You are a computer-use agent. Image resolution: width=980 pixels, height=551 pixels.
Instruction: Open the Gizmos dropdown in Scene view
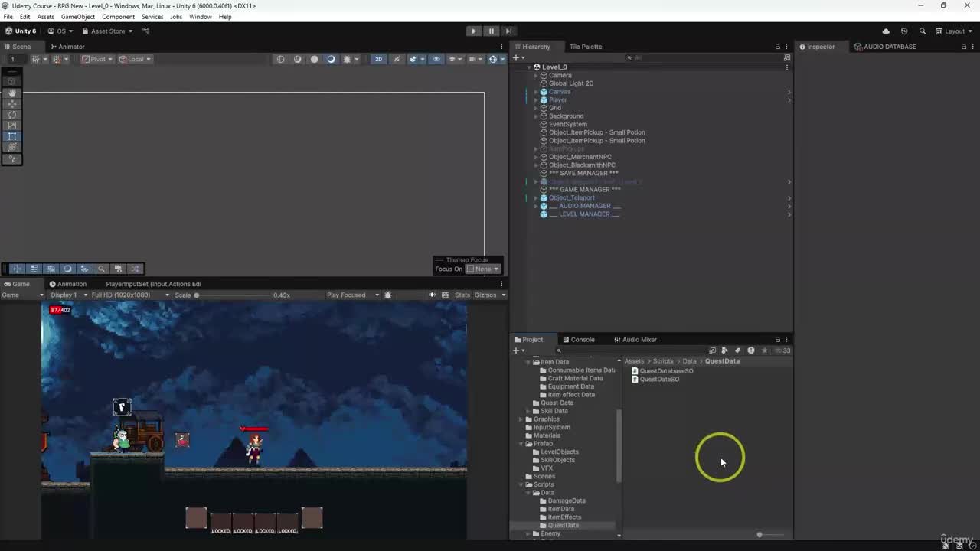[495, 59]
